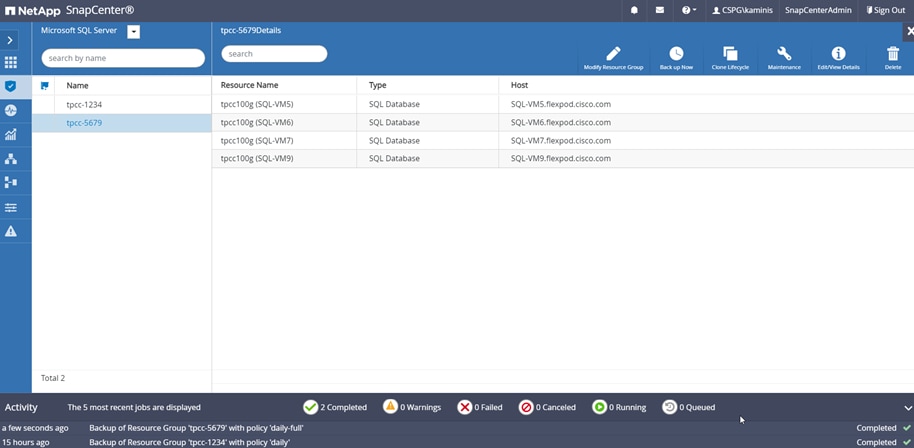
Task: Open the Storage Systems icon
Action: [x=10, y=182]
